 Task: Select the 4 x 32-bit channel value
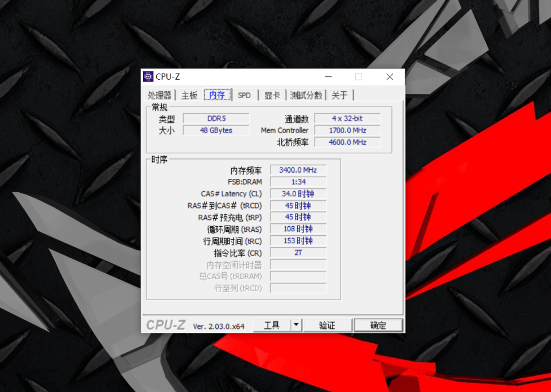(x=347, y=119)
